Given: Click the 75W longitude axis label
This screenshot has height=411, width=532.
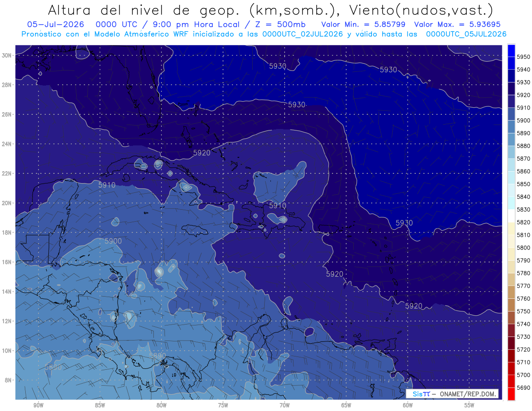Looking at the screenshot, I should point(223,405).
